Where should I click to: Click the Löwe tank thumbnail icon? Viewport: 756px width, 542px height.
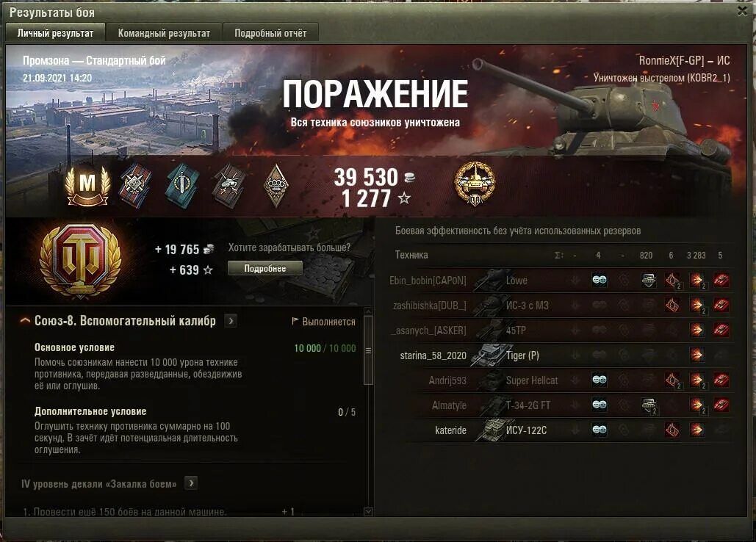[x=489, y=281]
